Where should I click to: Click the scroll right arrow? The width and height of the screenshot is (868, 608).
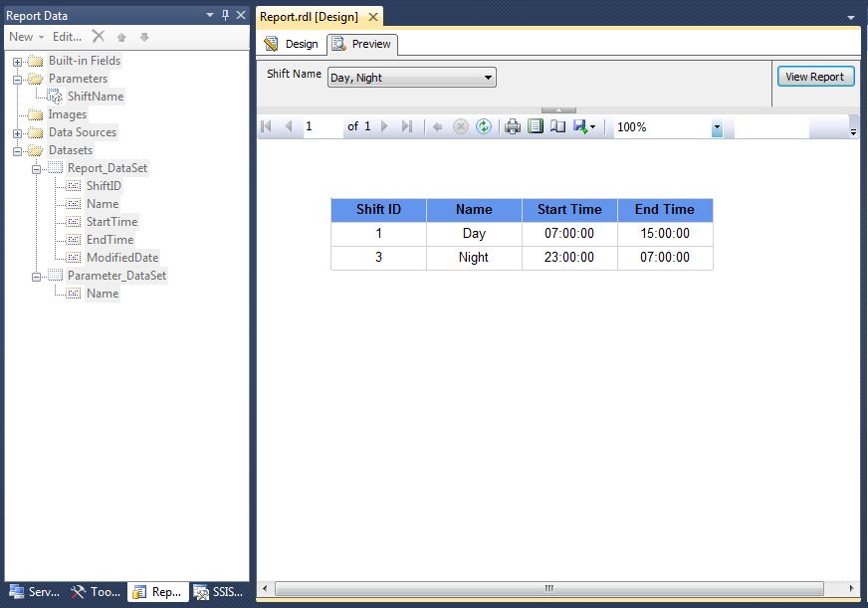[851, 588]
